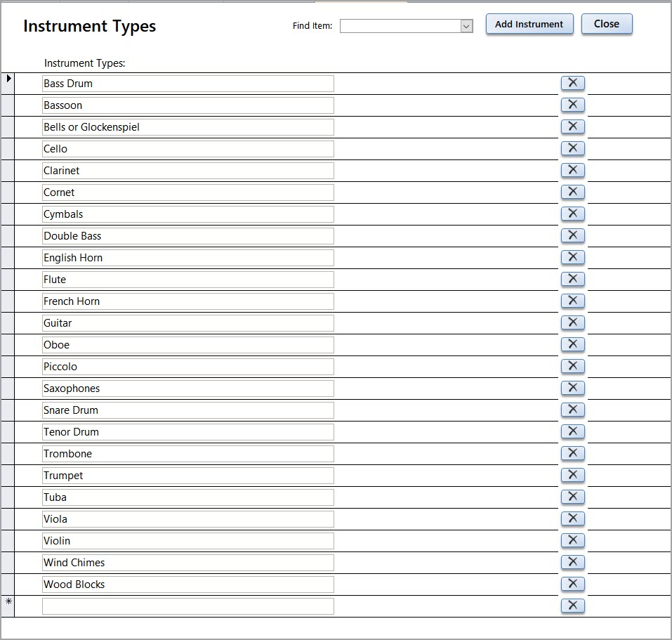Remove the Cymbals instrument entry
Screen dimensions: 672x640
click(572, 214)
